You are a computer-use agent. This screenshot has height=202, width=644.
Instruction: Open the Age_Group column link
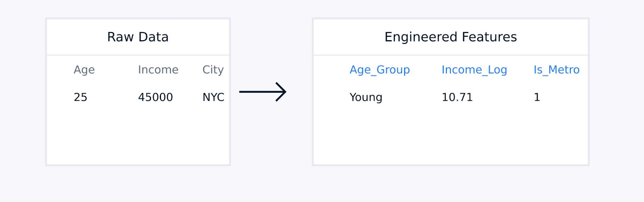(380, 70)
